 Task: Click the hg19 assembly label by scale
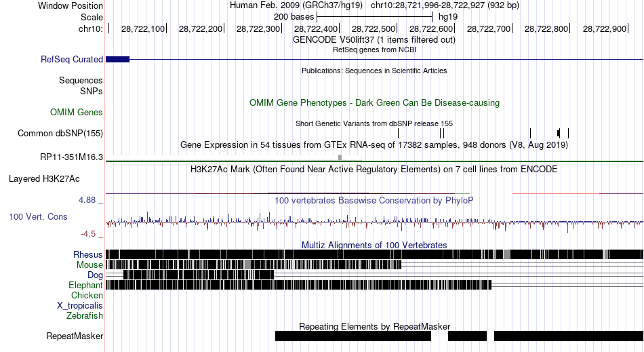point(447,17)
